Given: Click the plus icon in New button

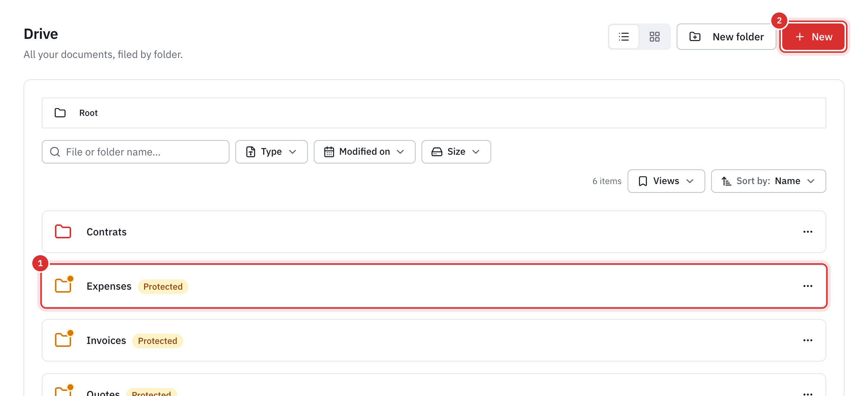Looking at the screenshot, I should point(800,37).
